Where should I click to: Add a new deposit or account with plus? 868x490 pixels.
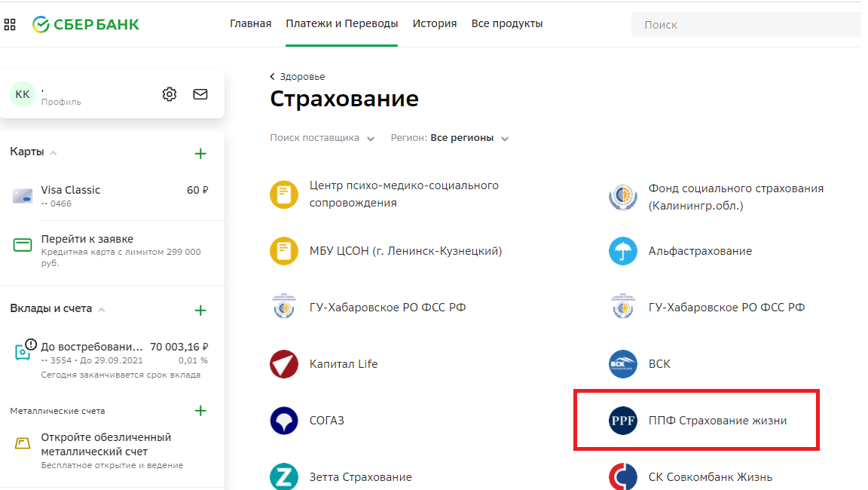(200, 310)
